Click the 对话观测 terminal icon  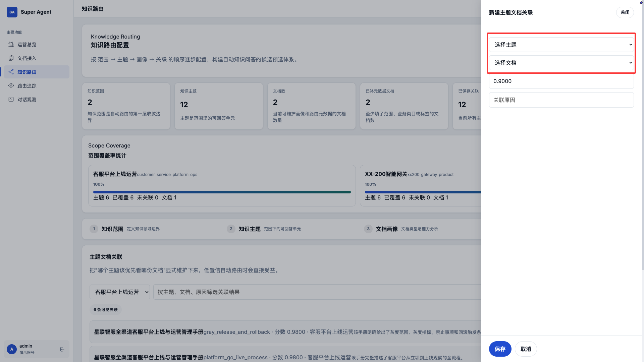tap(11, 100)
